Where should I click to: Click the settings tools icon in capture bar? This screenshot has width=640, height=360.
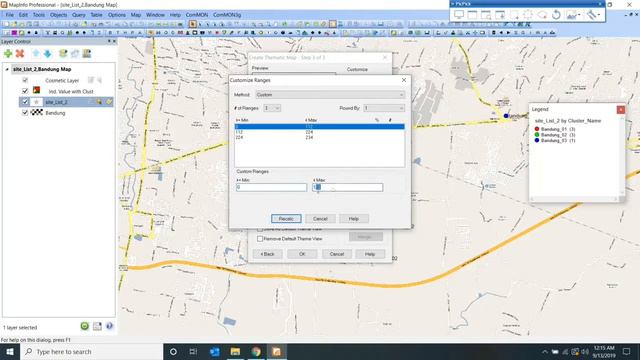coord(591,15)
